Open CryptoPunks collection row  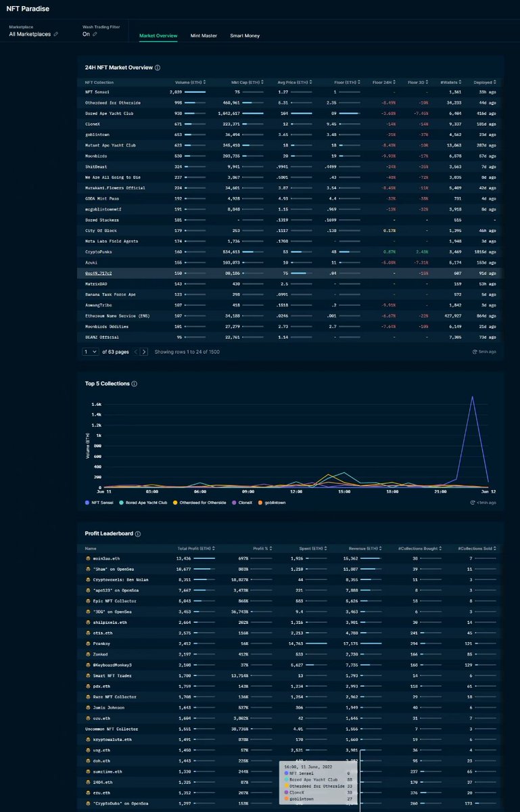click(290, 252)
